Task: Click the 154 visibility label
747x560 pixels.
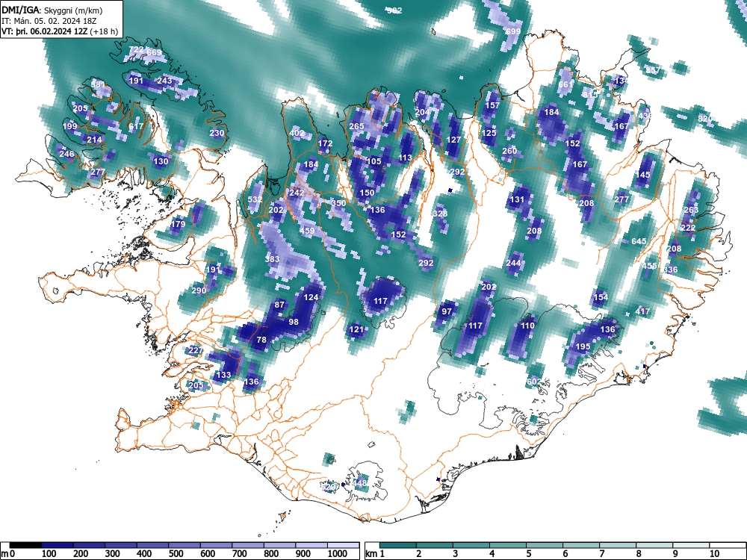Action: (x=601, y=297)
